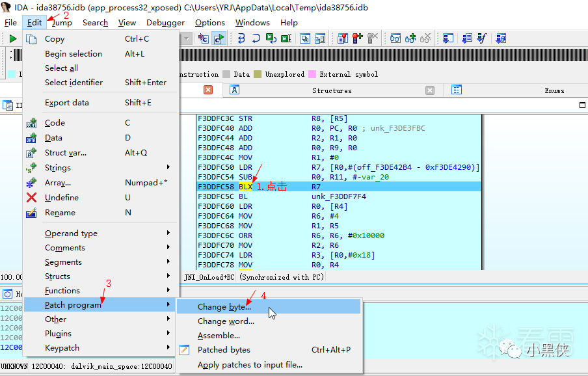Screen dimensions: 588x376
Task: Click the Step over debugger icon
Action: pos(256,38)
